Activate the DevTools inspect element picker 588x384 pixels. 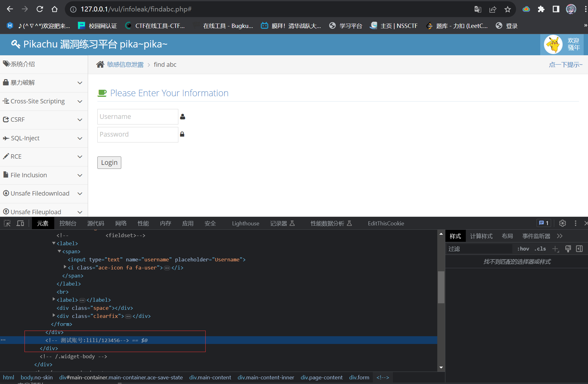click(x=7, y=223)
